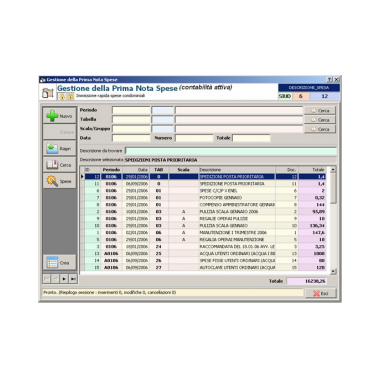The height and width of the screenshot is (380, 380).
Task: Click the first yellow Scala/Gruppo input field
Action: [x=131, y=129]
